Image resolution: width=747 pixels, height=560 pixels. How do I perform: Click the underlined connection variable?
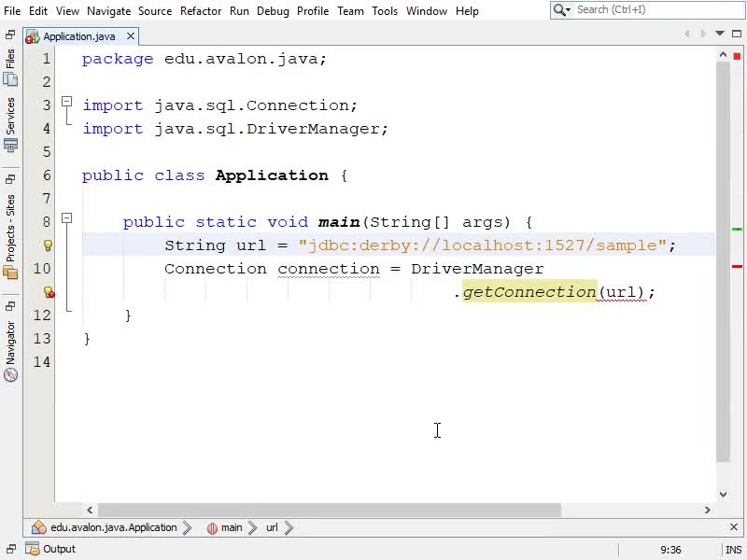pyautogui.click(x=329, y=269)
